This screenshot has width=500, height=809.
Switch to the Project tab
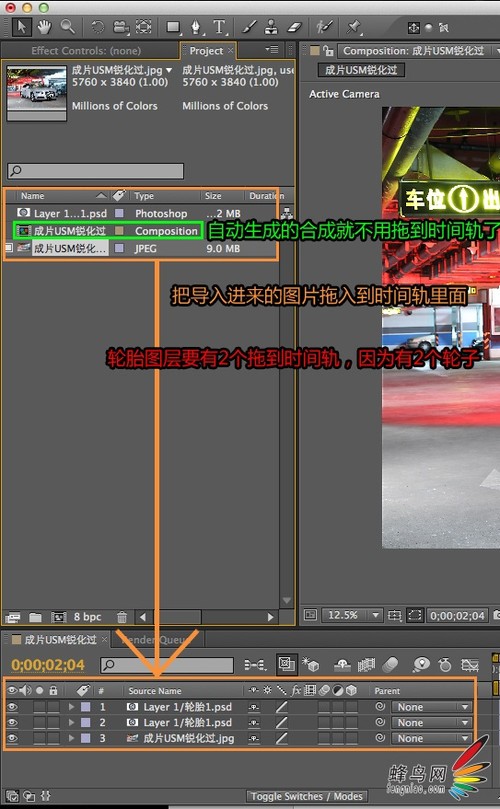pos(206,51)
